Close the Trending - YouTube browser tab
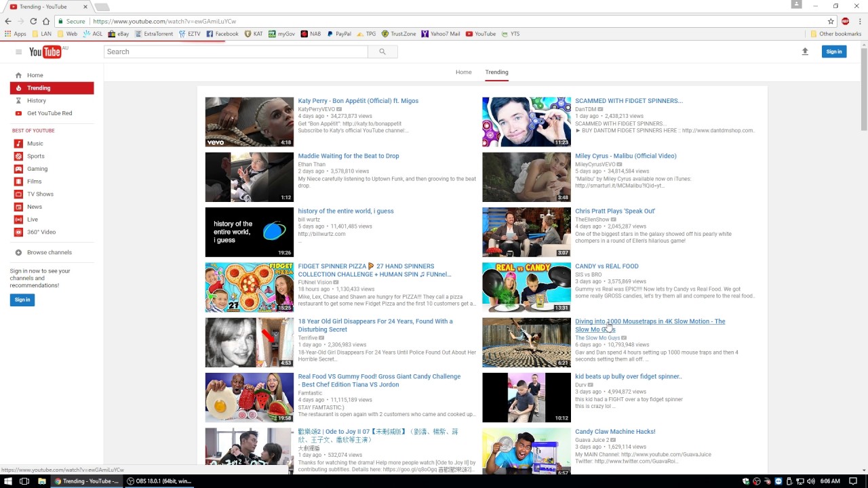868x488 pixels. [x=85, y=7]
